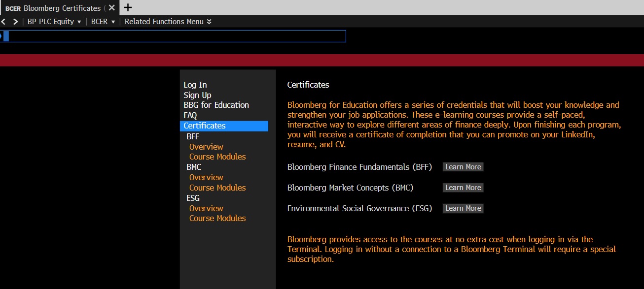The image size is (644, 289).
Task: Click Learn More for Bloomberg Market Concepts
Action: pos(463,188)
